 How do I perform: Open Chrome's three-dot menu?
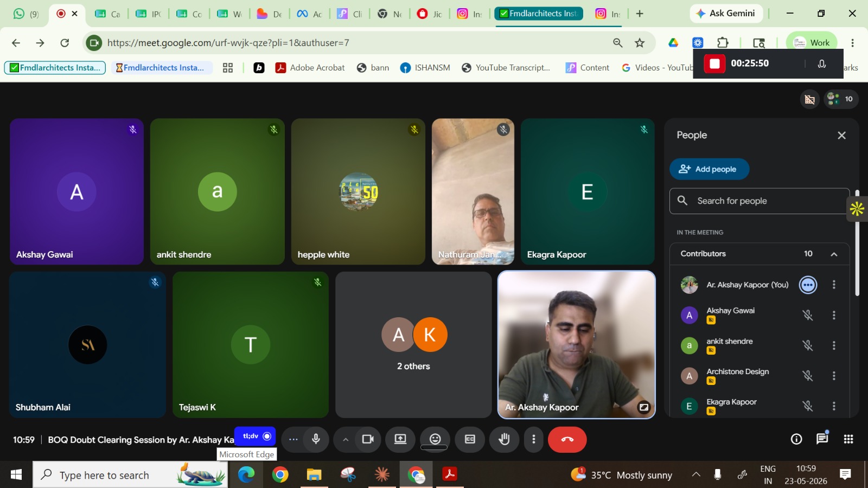853,43
